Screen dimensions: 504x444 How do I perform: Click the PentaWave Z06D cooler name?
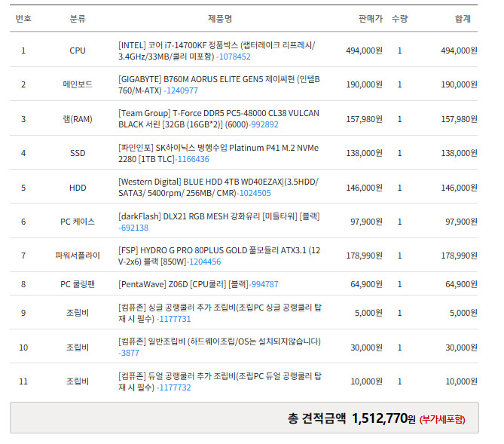(183, 284)
